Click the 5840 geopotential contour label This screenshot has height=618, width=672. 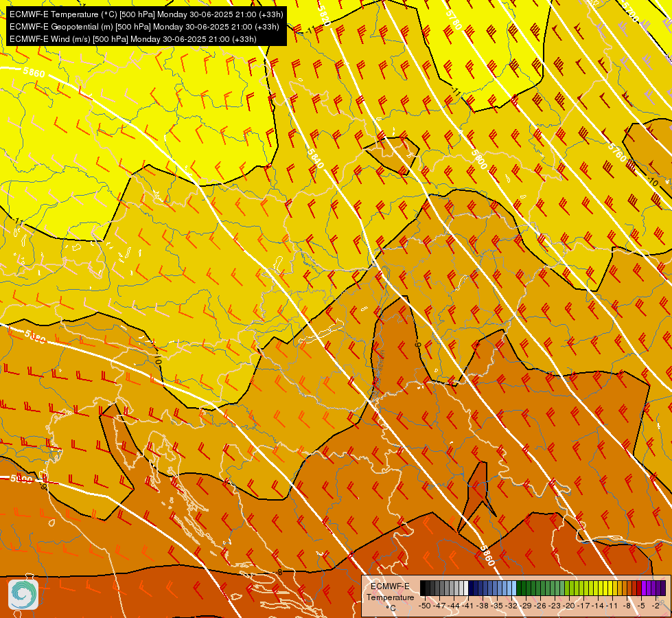(316, 158)
